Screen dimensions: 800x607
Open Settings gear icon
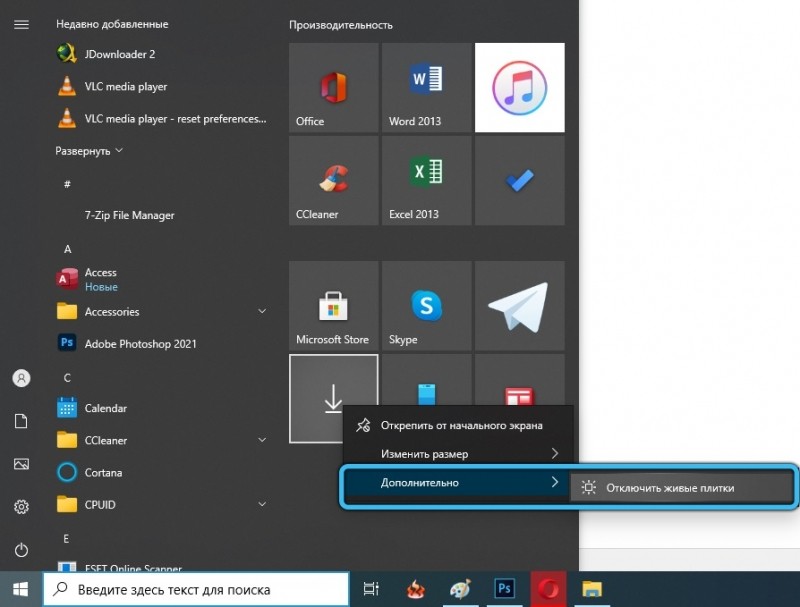tap(21, 507)
